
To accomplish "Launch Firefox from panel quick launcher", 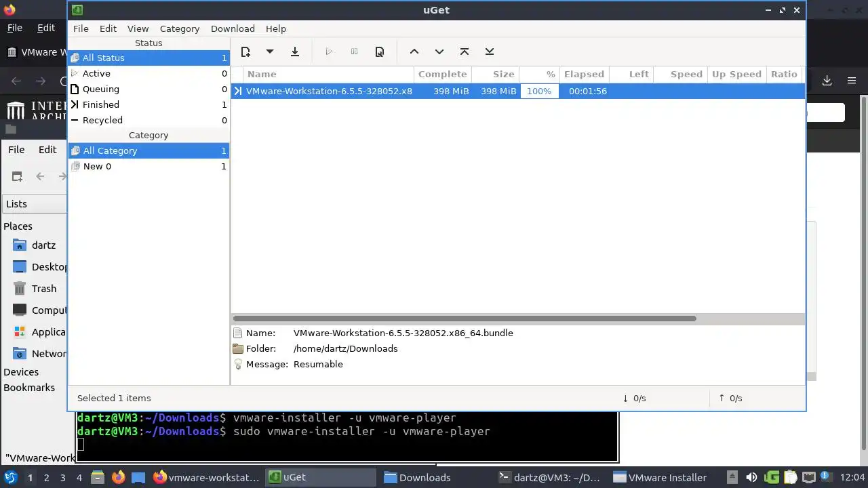I will click(x=118, y=478).
